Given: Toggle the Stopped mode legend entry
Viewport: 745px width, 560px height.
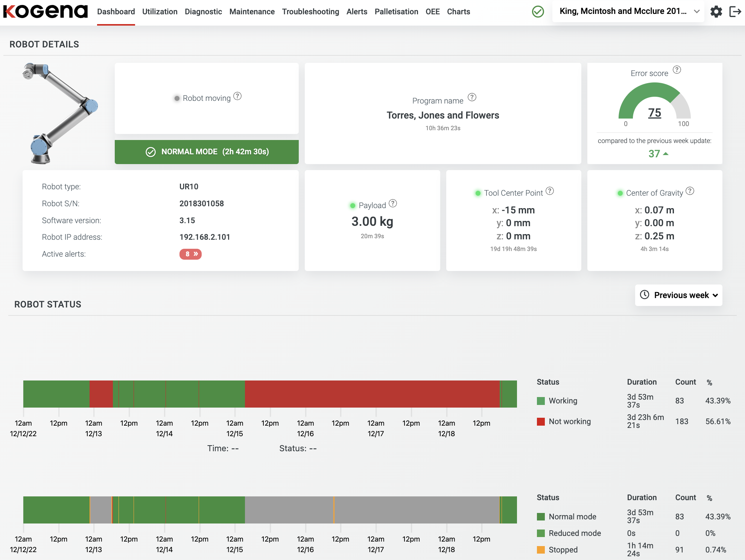Looking at the screenshot, I should tap(563, 550).
